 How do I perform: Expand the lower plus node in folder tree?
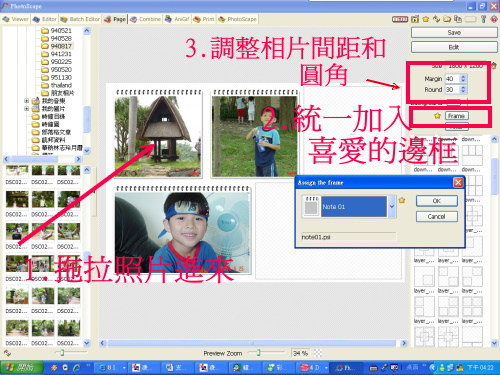(x=26, y=108)
